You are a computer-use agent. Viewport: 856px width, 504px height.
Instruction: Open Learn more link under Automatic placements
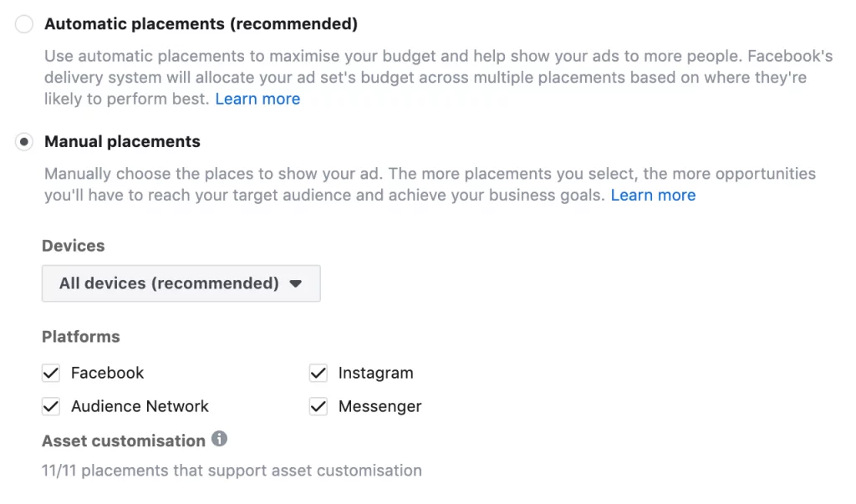tap(257, 99)
